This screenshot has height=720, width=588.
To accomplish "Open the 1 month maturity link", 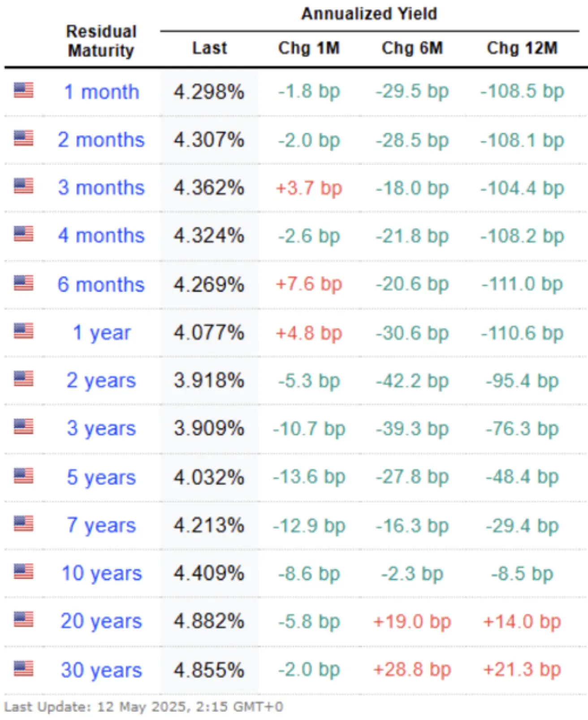I will pyautogui.click(x=101, y=92).
